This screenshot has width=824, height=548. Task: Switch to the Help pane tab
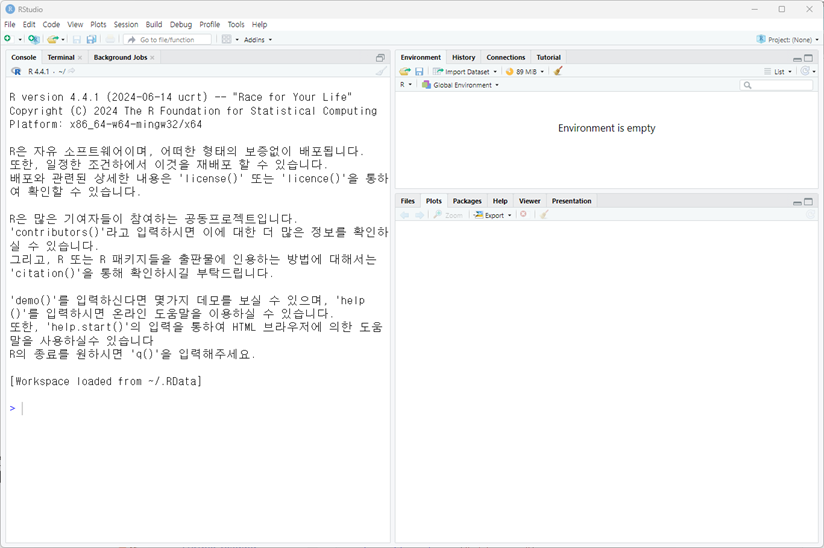500,201
